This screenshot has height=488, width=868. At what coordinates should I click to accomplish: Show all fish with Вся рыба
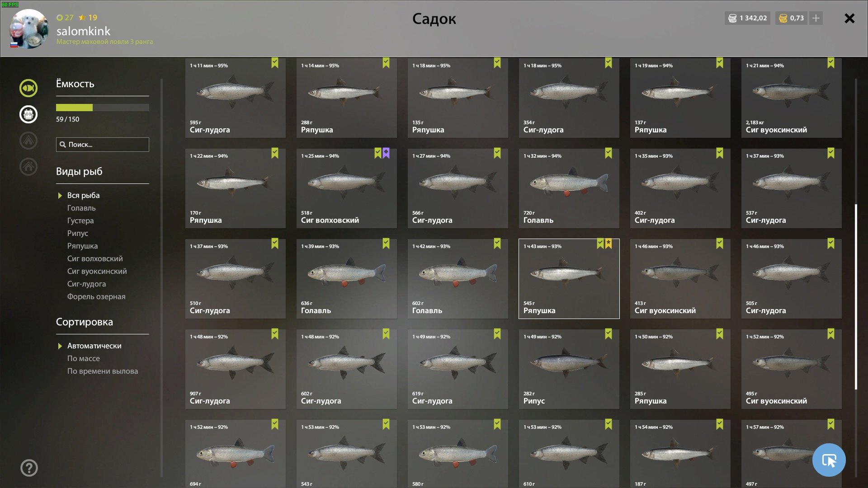coord(83,195)
